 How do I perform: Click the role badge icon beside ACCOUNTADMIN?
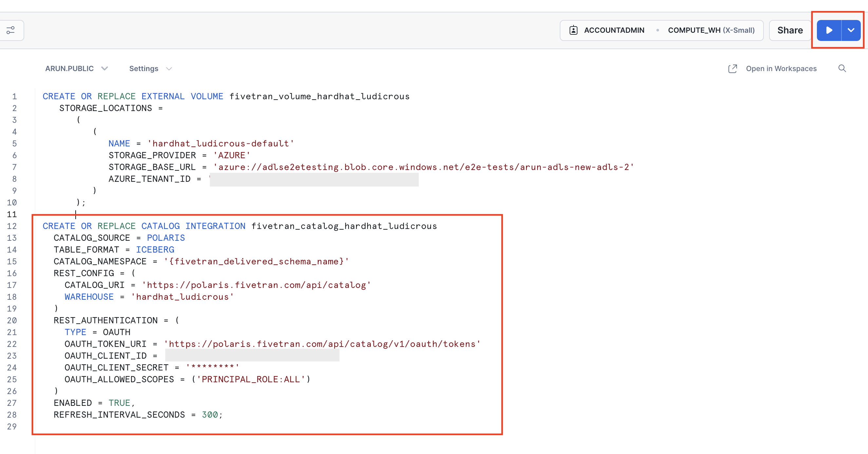574,30
